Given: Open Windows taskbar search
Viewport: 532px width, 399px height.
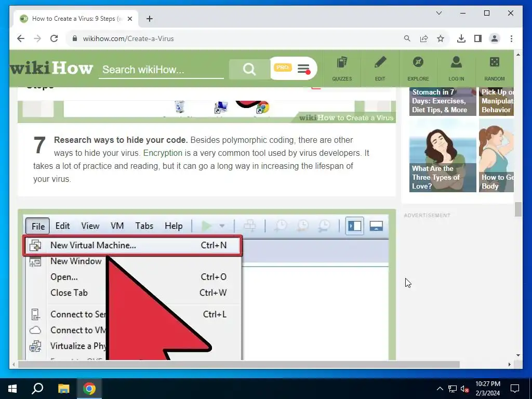Looking at the screenshot, I should point(37,389).
